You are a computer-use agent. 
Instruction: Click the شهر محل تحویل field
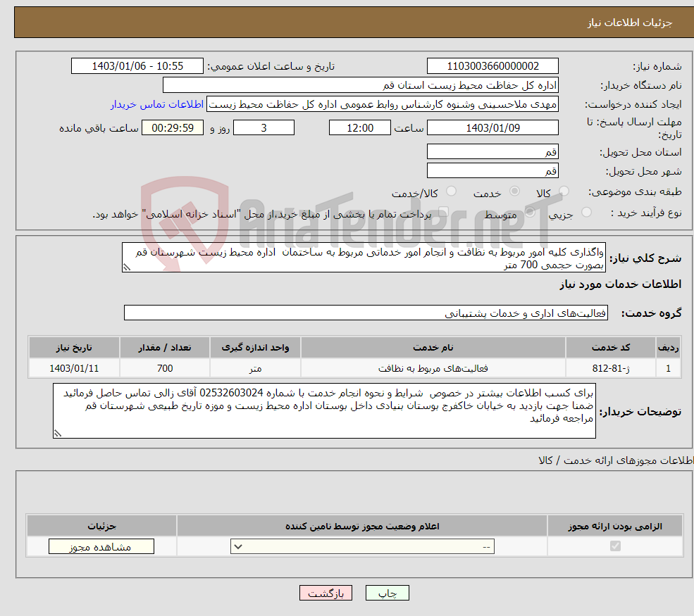[492, 170]
